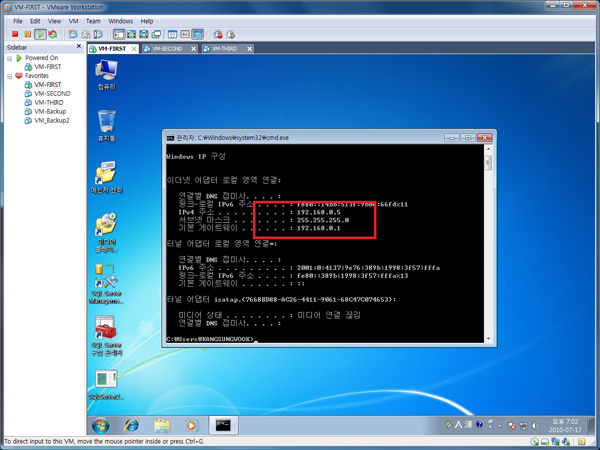Open the Edit menu

tap(35, 21)
